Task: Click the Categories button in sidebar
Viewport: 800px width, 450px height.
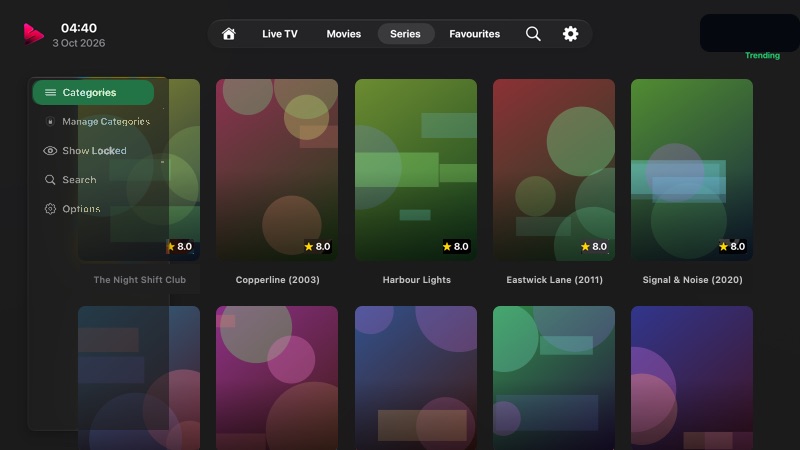Action: click(93, 92)
